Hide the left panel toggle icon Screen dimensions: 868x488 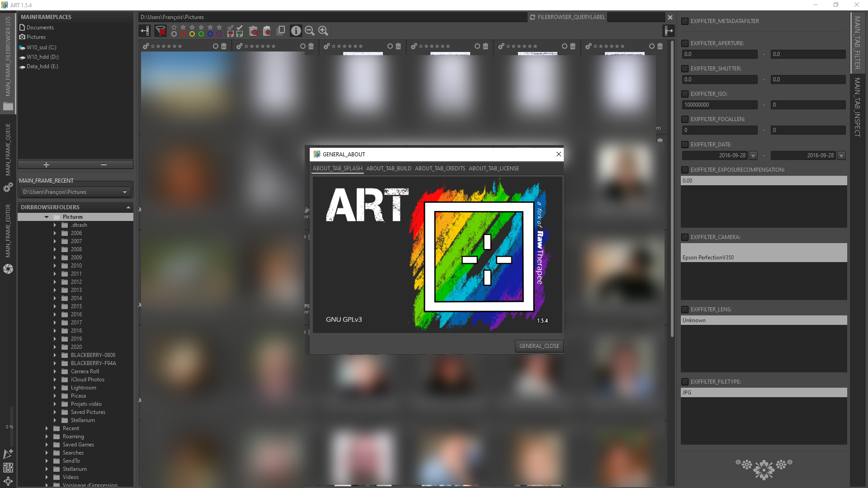click(x=145, y=31)
